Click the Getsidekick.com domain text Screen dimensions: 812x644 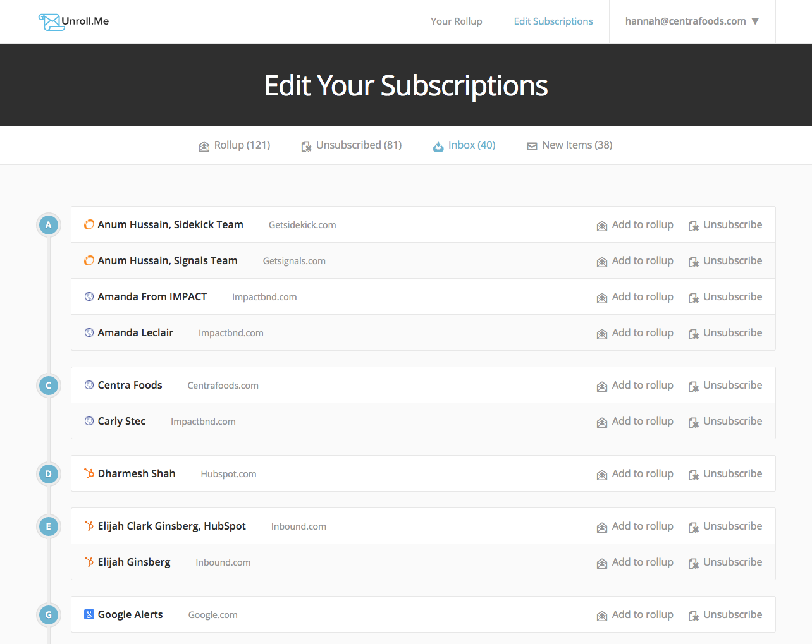302,226
